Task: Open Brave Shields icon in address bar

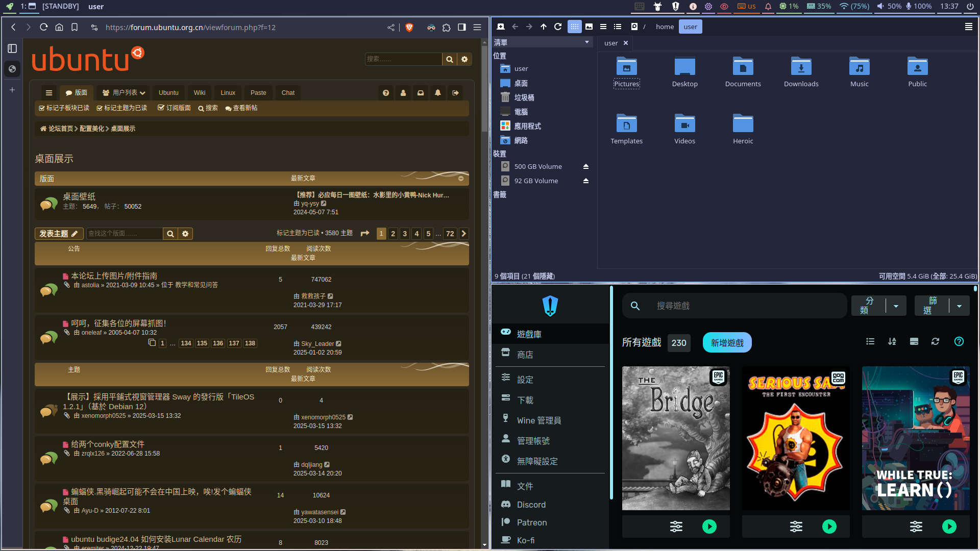Action: point(409,28)
